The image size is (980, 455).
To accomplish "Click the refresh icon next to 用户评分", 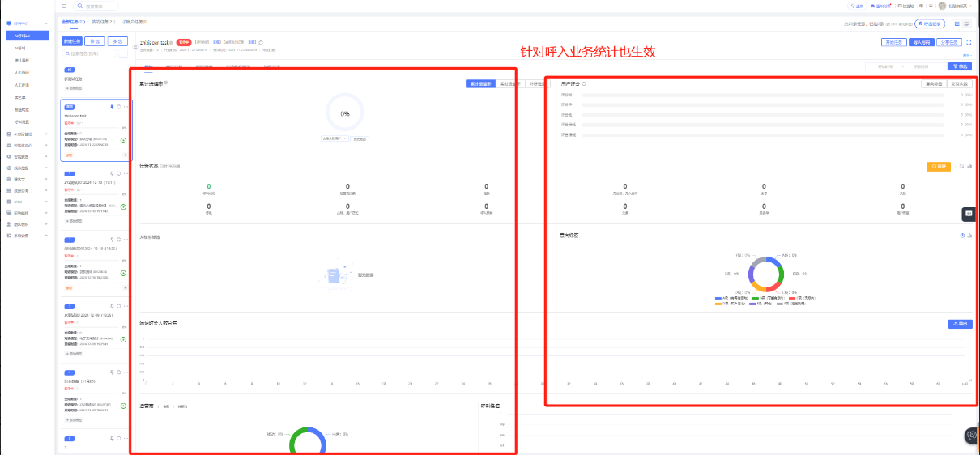I will [x=583, y=83].
